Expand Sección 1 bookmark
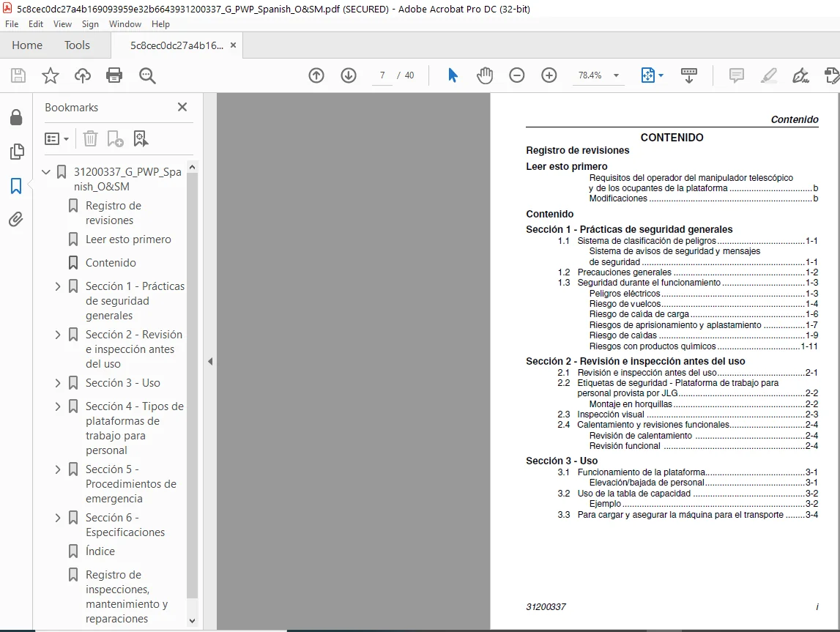 click(x=58, y=286)
